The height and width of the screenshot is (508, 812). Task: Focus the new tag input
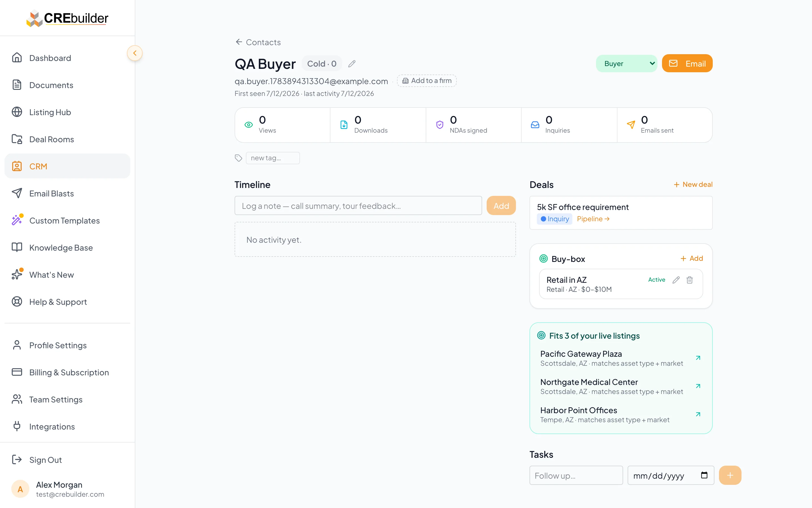click(x=273, y=158)
